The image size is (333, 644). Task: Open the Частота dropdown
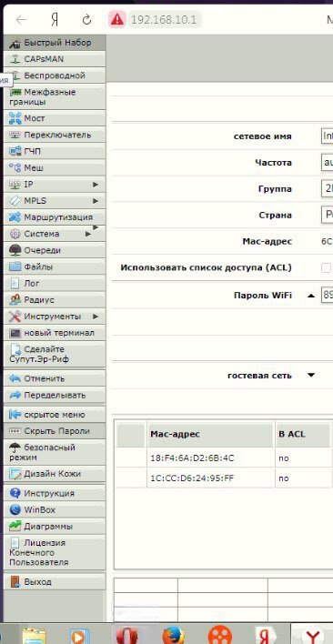click(x=328, y=163)
